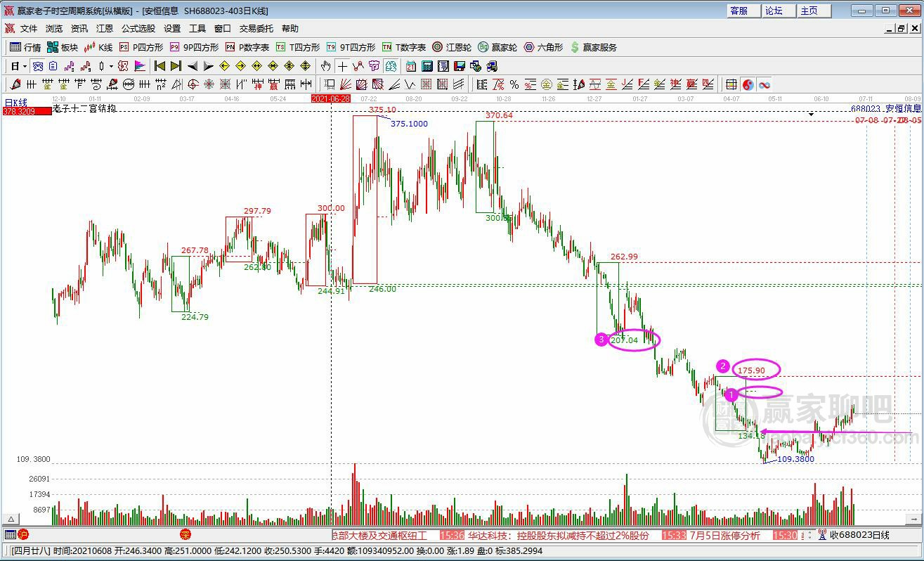Screen dimensions: 924x561
Task: Click the 华达科技 news headline
Action: click(559, 535)
